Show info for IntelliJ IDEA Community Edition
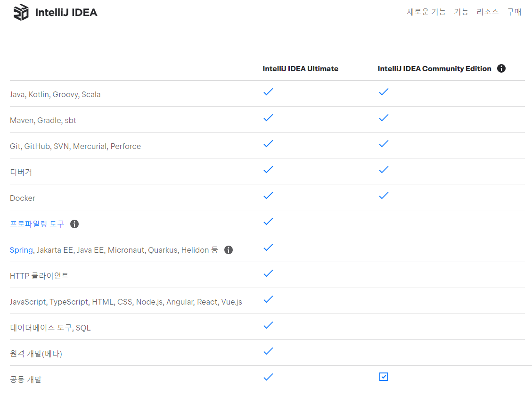Image resolution: width=532 pixels, height=397 pixels. [501, 68]
